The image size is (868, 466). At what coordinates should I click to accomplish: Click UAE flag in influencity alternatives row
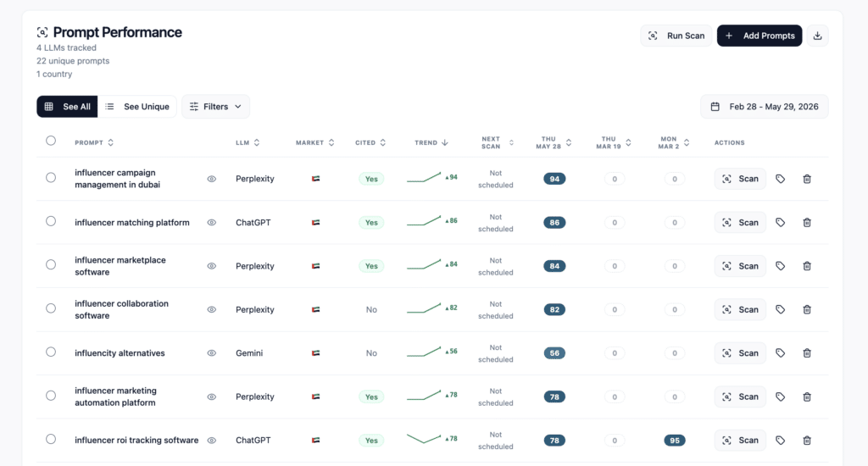(x=315, y=353)
